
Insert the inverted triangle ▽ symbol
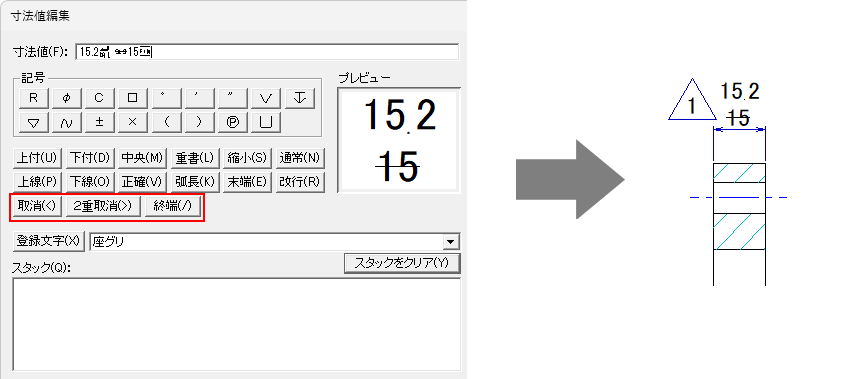point(33,122)
